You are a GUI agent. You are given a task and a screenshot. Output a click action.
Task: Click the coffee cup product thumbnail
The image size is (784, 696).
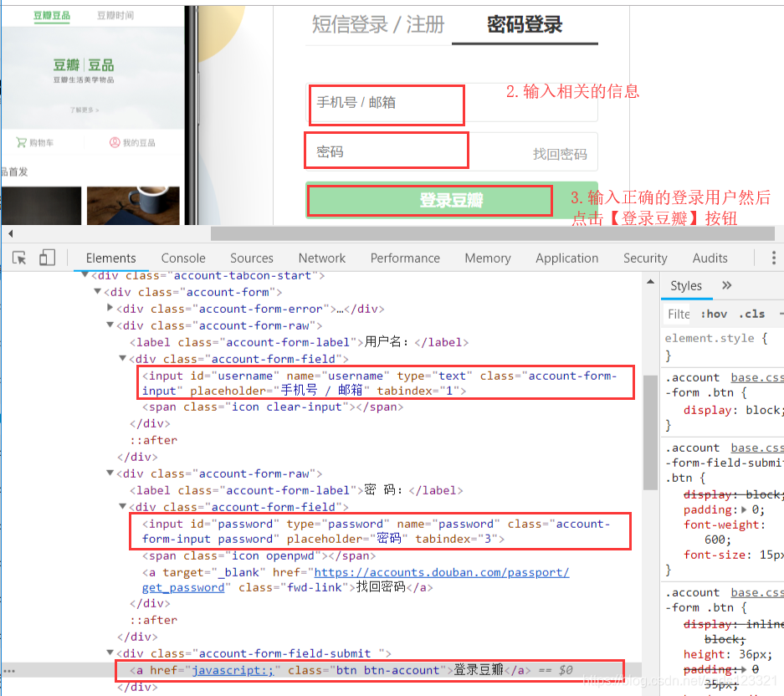click(x=133, y=206)
